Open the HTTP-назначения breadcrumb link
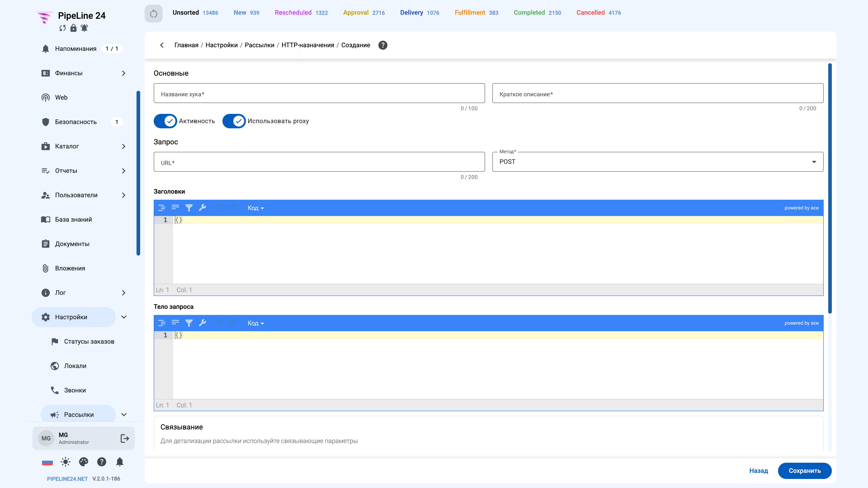Image resolution: width=868 pixels, height=488 pixels. [x=308, y=45]
